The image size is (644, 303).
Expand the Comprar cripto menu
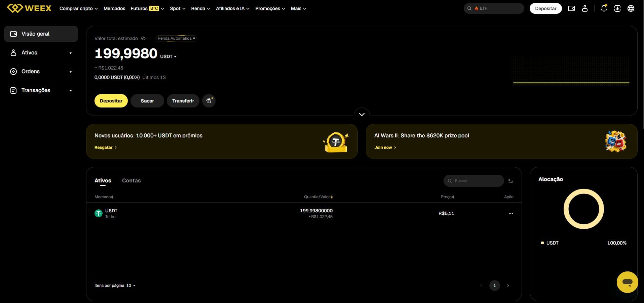point(79,8)
